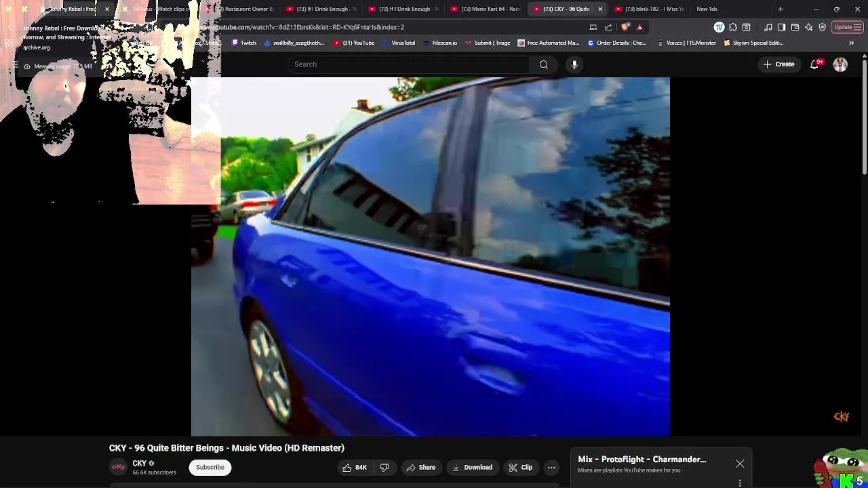Open the VirusTotal bookmark

tap(399, 43)
